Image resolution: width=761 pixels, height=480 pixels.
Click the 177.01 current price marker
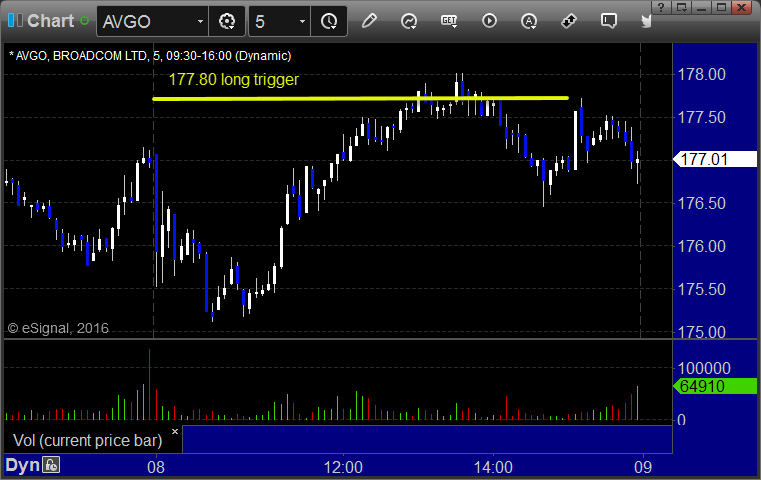tap(715, 159)
